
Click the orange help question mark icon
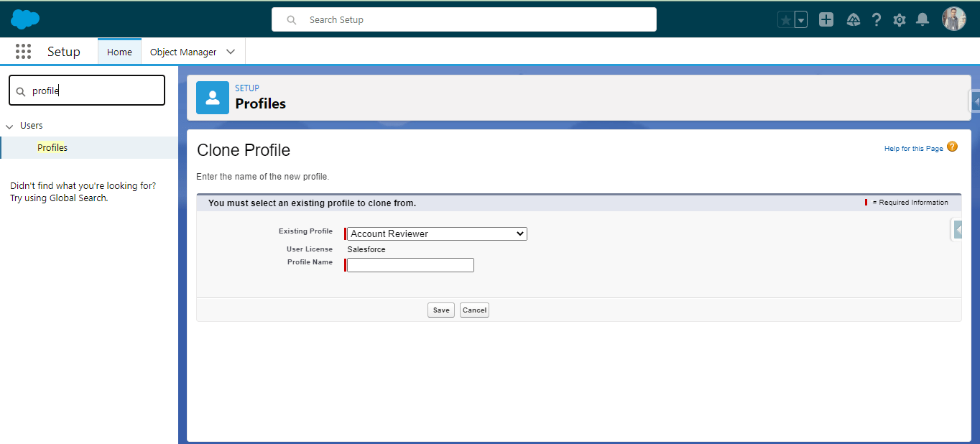tap(953, 147)
